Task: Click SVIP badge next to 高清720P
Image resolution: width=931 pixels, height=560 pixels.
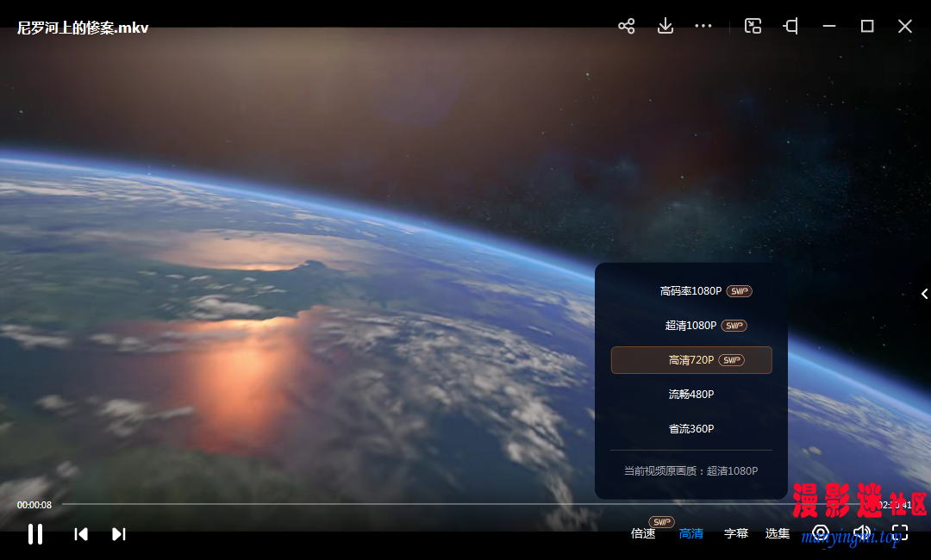Action: coord(732,360)
